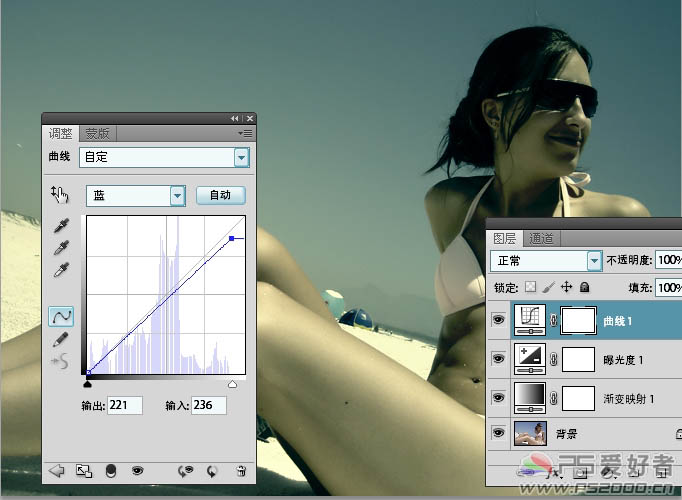Switch to the 通道 tab
This screenshot has height=500, width=682.
(x=541, y=238)
